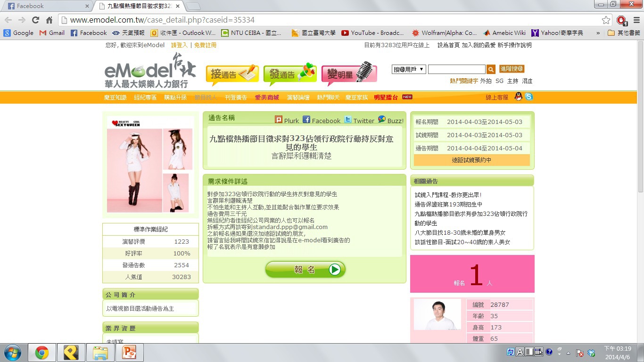
Task: Open 愛美商城 in the nav bar
Action: [x=267, y=98]
